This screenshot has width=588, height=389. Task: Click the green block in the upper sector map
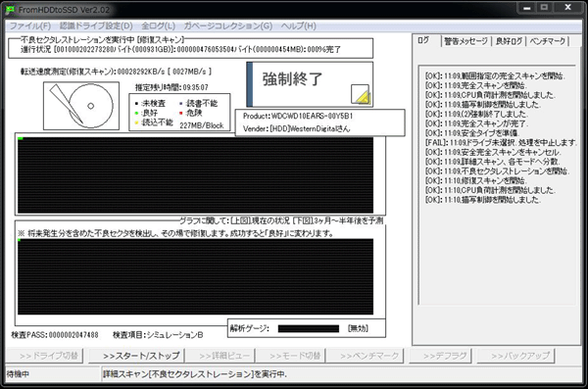[21, 138]
